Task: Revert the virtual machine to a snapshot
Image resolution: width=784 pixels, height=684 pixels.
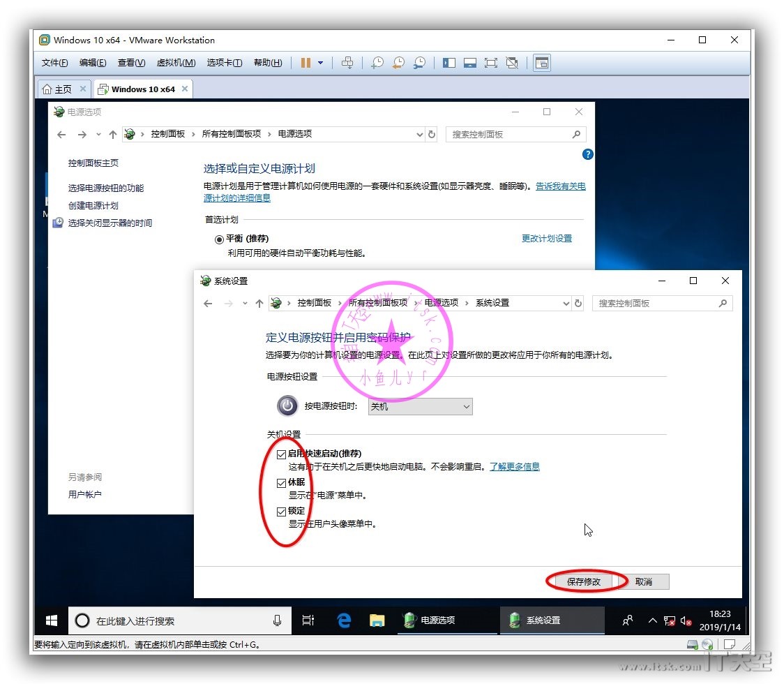Action: pos(398,63)
